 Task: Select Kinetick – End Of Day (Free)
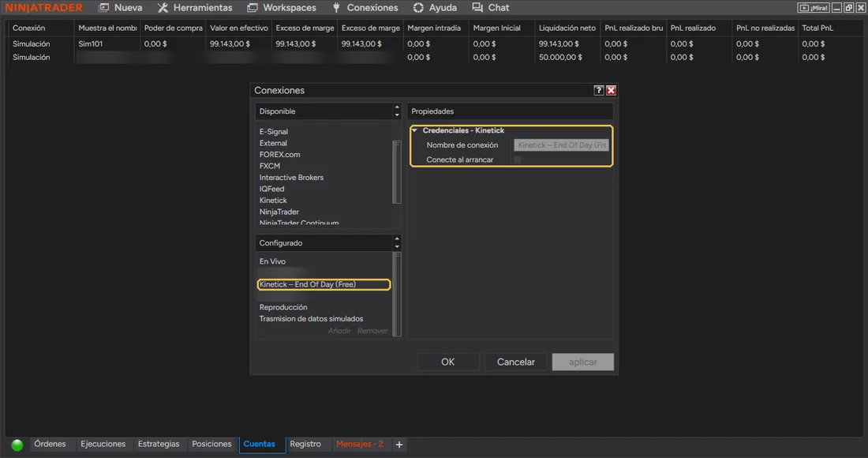pyautogui.click(x=324, y=284)
